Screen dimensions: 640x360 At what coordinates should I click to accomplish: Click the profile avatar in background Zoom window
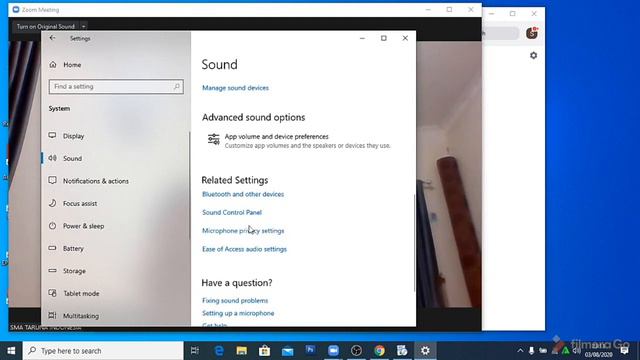click(x=532, y=33)
